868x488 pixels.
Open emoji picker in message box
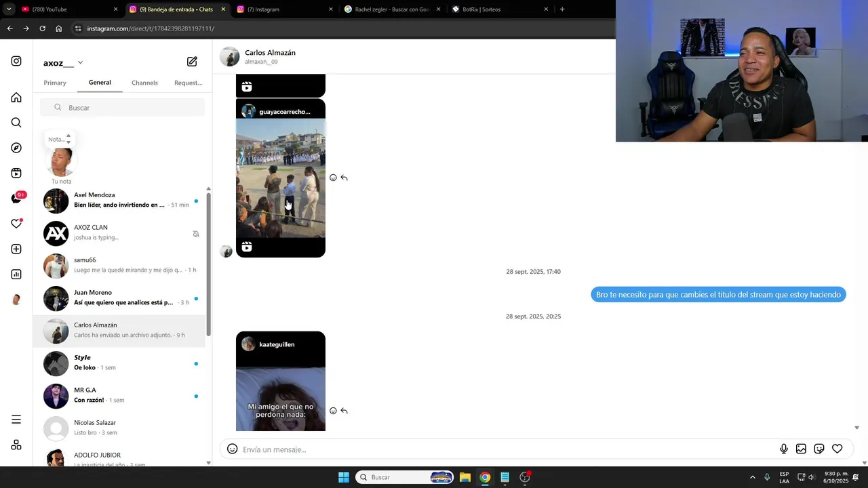(232, 449)
